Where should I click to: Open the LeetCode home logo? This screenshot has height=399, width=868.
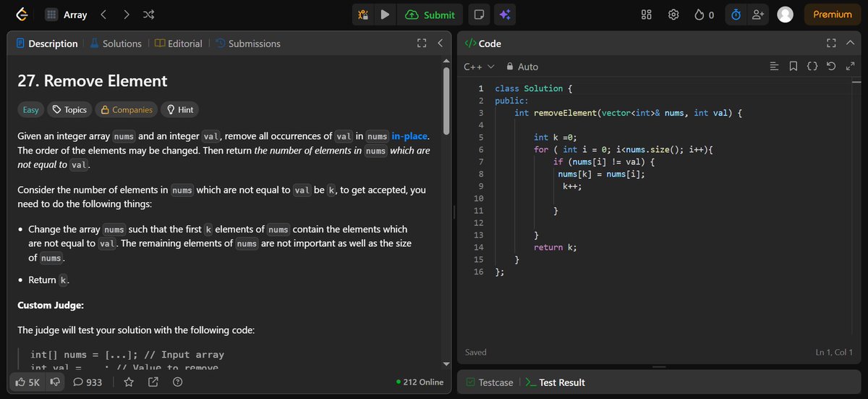(22, 14)
